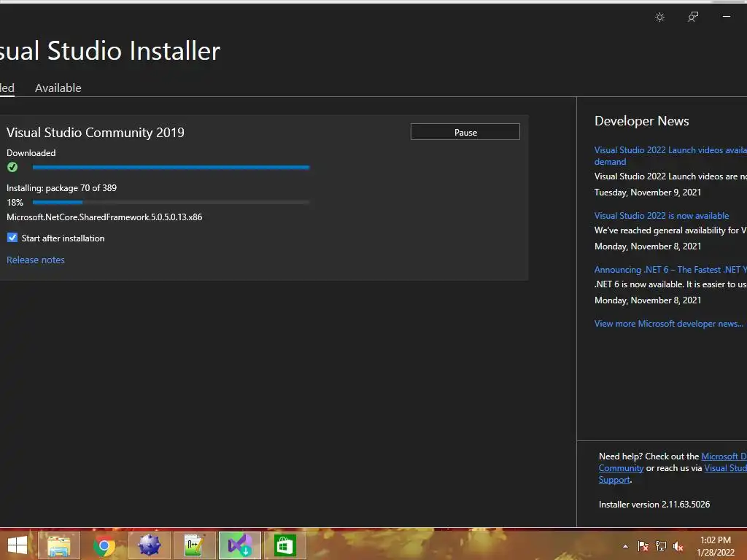Open File Explorer from the taskbar
Image resolution: width=747 pixels, height=560 pixels.
pos(59,545)
